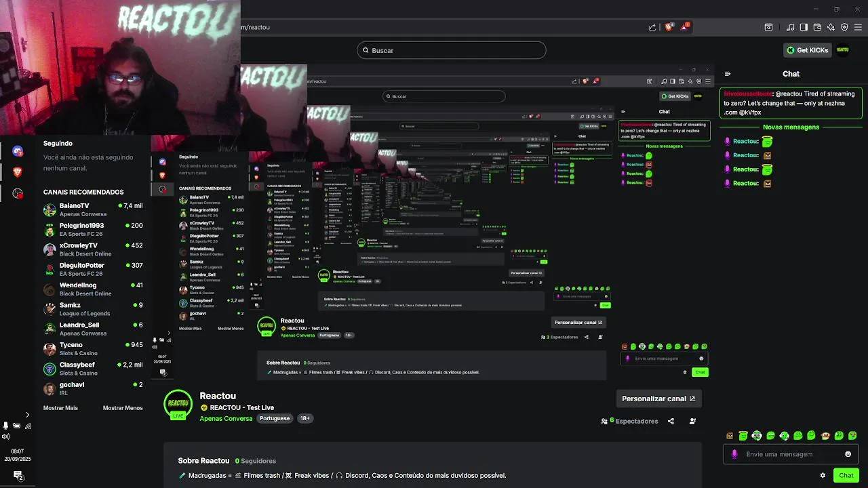Viewport: 868px width, 488px height.
Task: Open the BaianoTV recommended channel
Action: 94,209
